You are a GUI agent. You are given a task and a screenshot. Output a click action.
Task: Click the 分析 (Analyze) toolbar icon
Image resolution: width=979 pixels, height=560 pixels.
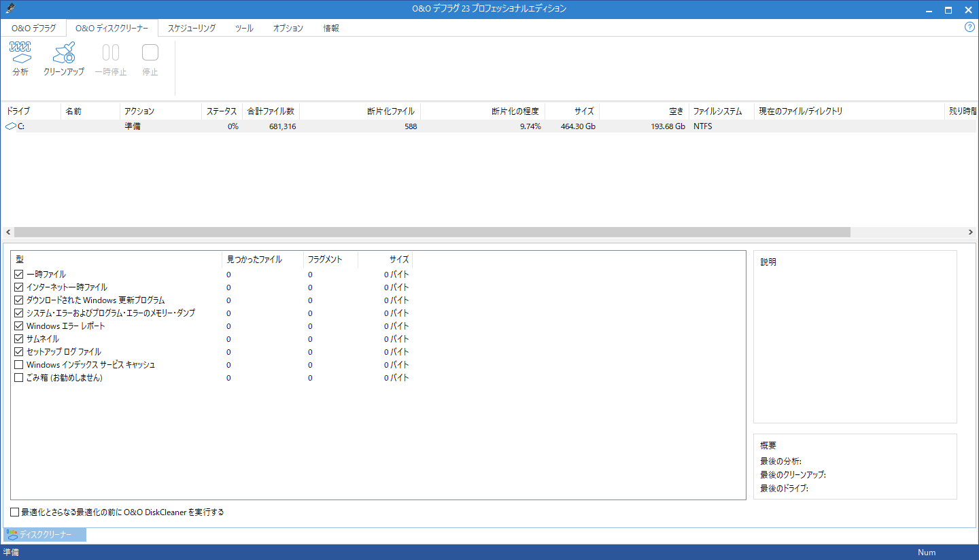(x=20, y=53)
